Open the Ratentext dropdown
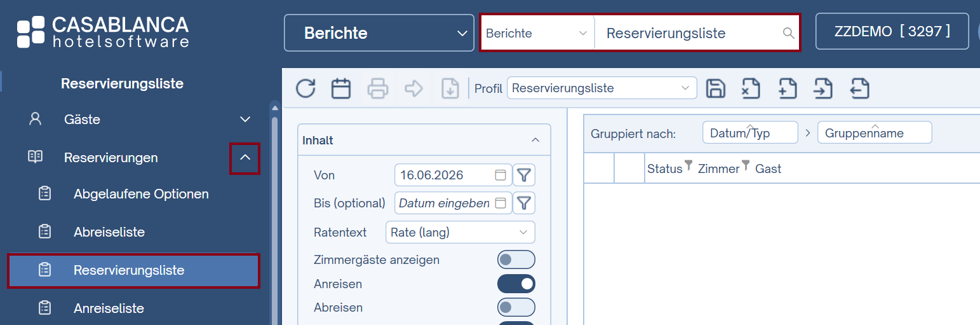 point(460,232)
